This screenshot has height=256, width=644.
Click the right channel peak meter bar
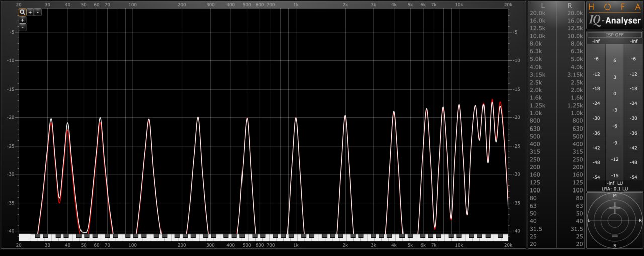coord(633,113)
